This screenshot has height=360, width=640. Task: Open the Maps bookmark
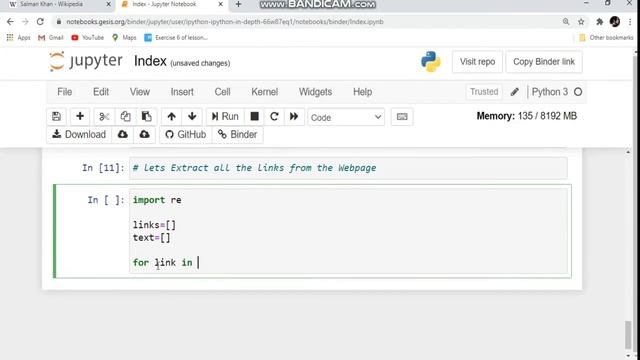pos(124,38)
